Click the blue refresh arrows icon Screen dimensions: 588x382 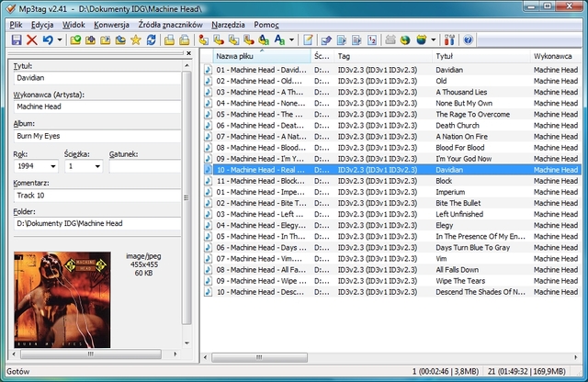click(151, 39)
